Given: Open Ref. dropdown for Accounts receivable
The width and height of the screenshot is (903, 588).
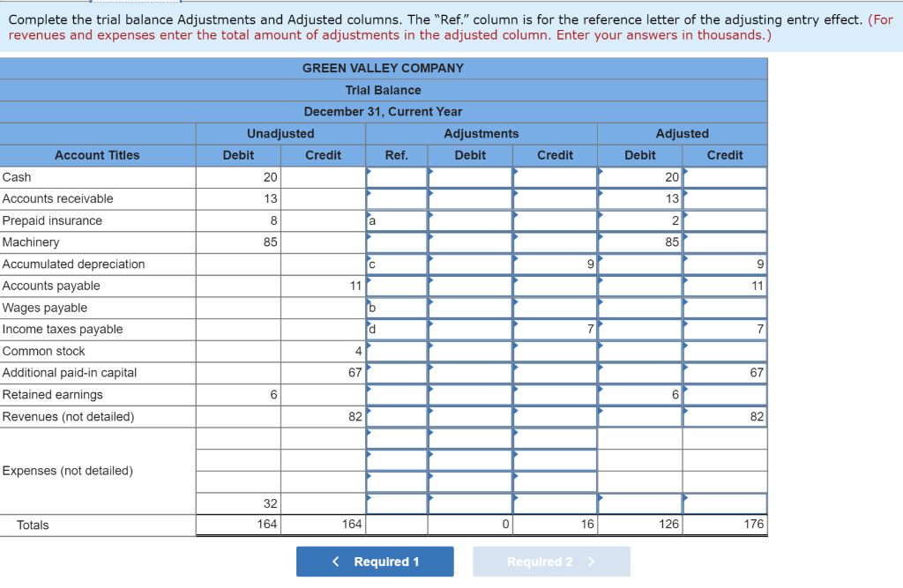Looking at the screenshot, I should [x=397, y=198].
